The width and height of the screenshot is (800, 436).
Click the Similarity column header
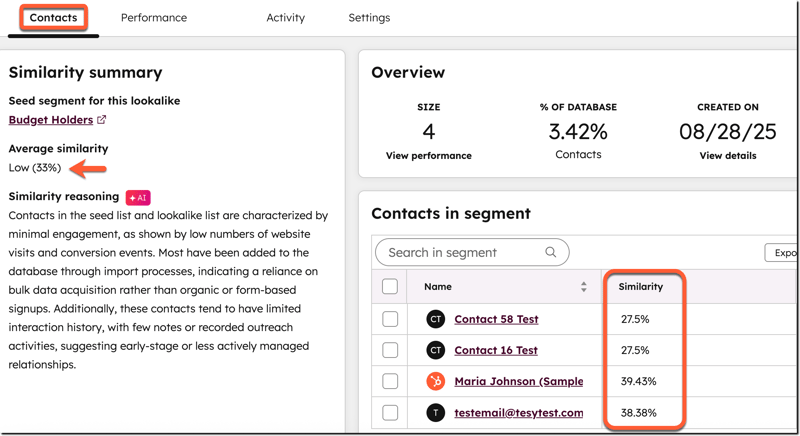point(640,287)
